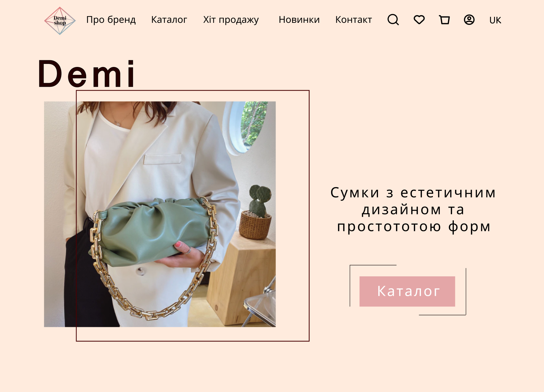Open the search magnifier icon

point(393,20)
